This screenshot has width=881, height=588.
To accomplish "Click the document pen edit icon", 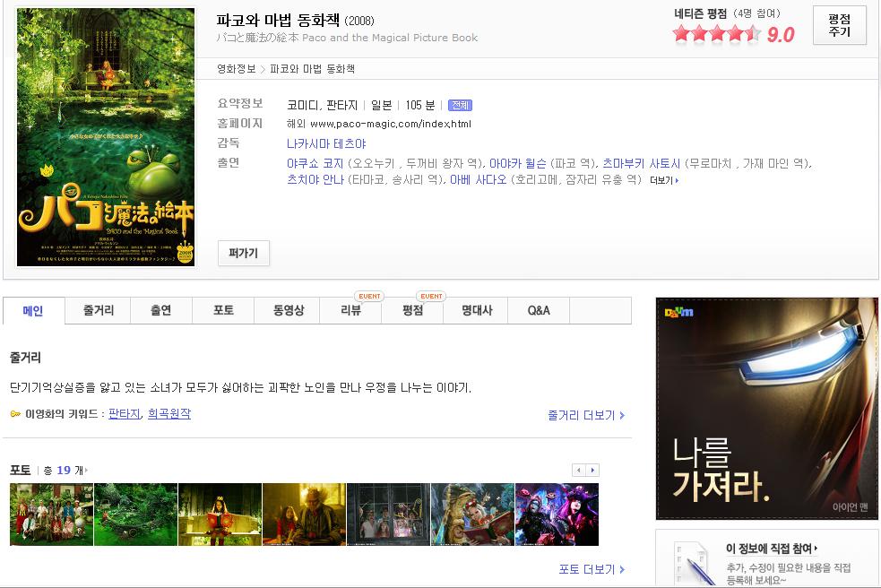I will (695, 564).
